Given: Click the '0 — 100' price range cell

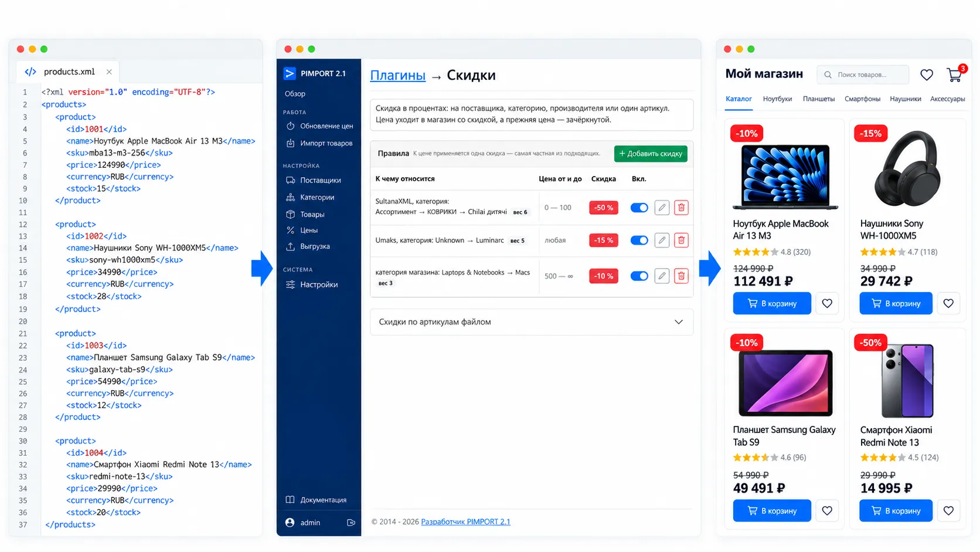Looking at the screenshot, I should point(557,208).
